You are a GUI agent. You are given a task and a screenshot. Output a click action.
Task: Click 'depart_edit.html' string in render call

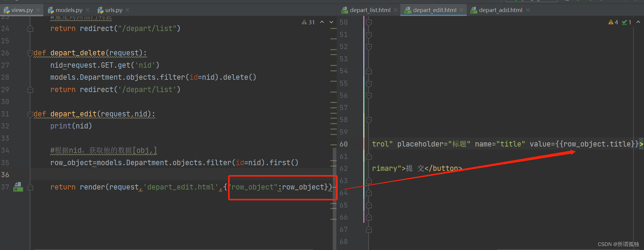181,187
